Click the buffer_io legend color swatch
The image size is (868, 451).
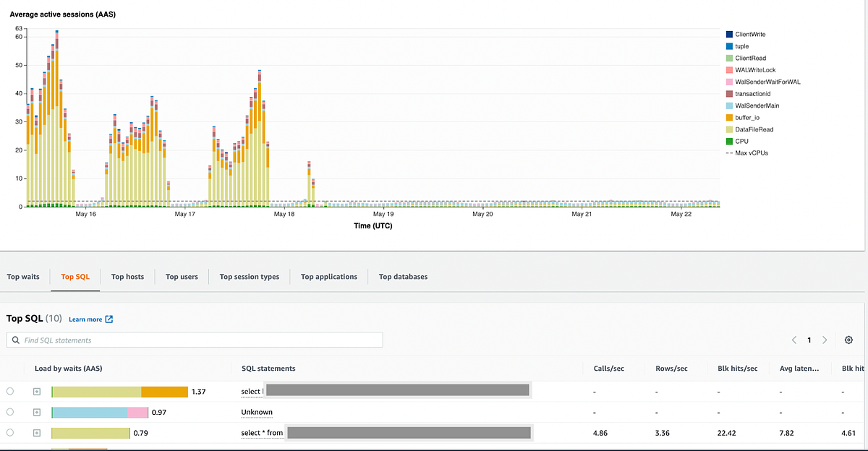pos(728,117)
